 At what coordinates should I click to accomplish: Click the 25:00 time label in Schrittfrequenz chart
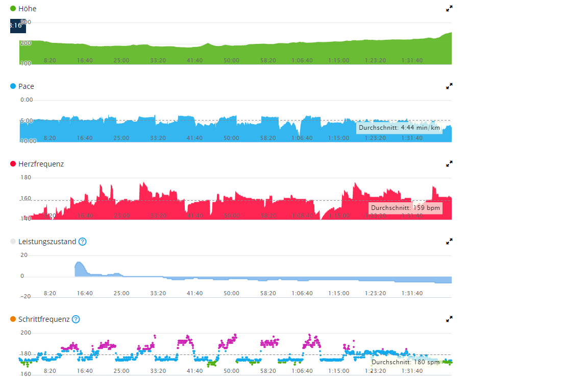click(x=121, y=371)
